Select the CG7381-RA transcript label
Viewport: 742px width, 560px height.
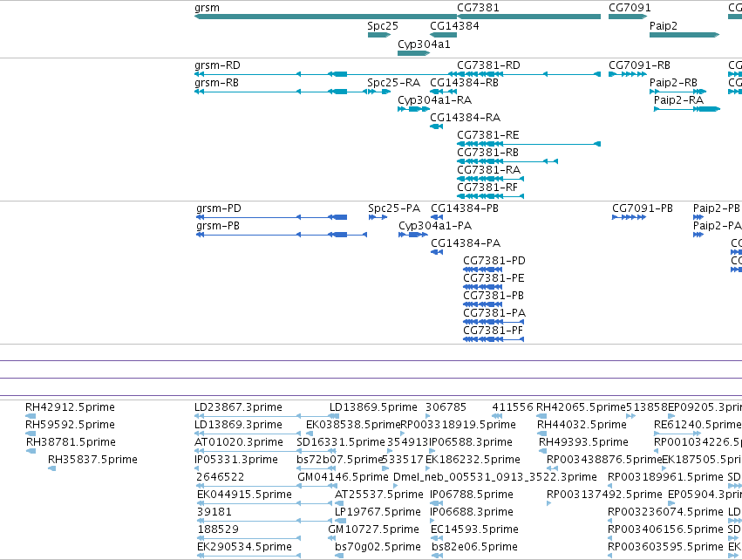click(489, 169)
